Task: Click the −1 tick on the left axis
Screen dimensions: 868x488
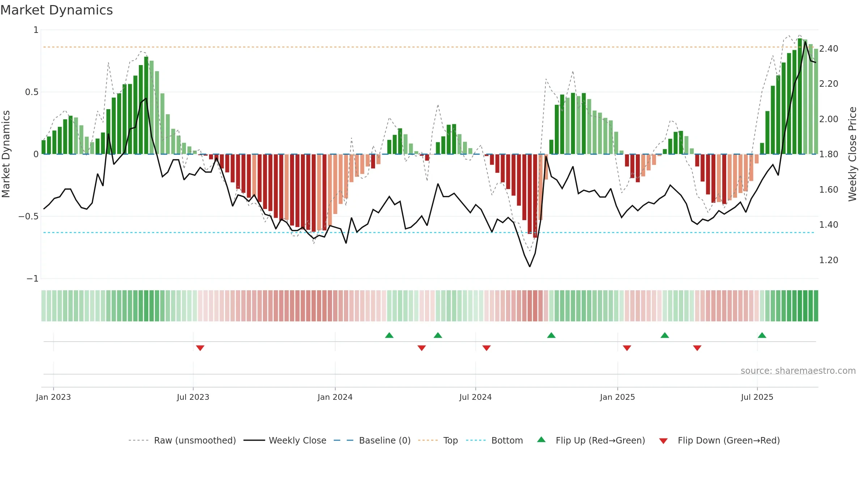Action: [33, 278]
